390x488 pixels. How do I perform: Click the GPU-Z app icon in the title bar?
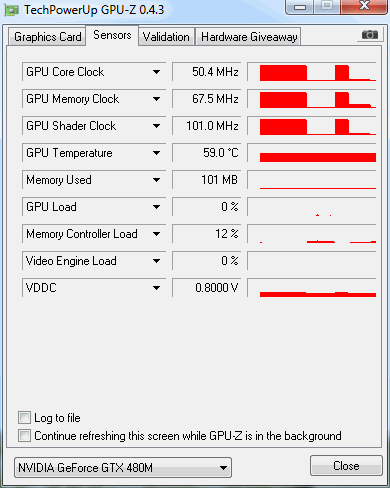pyautogui.click(x=12, y=10)
